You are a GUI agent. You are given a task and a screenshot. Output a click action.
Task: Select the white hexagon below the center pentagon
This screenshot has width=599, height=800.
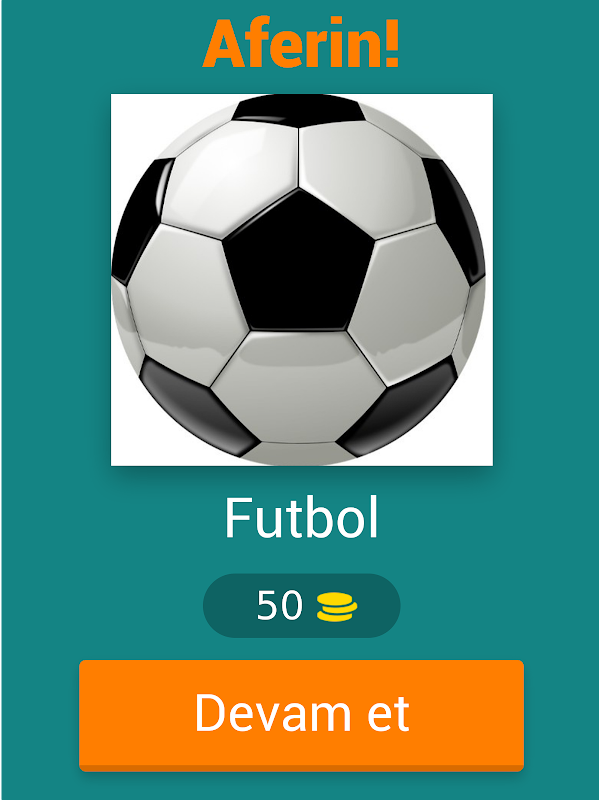click(x=298, y=386)
